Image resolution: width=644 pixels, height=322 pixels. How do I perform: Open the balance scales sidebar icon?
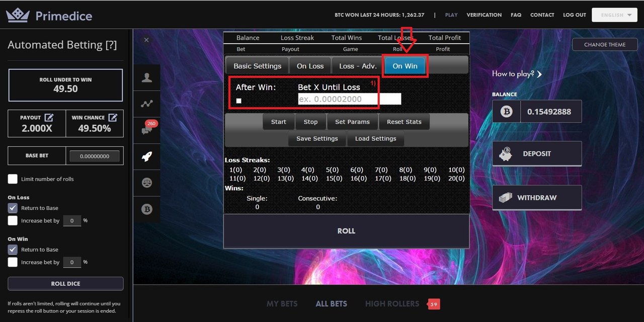(147, 183)
